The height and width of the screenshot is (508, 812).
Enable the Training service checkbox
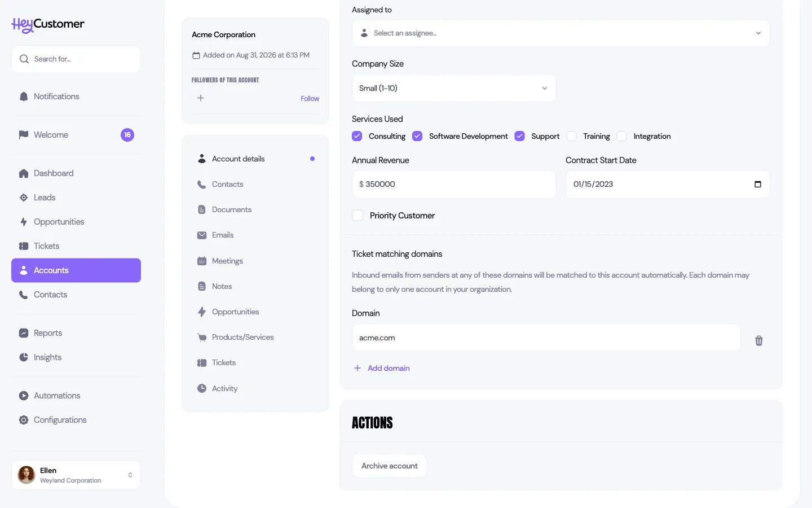(x=572, y=136)
